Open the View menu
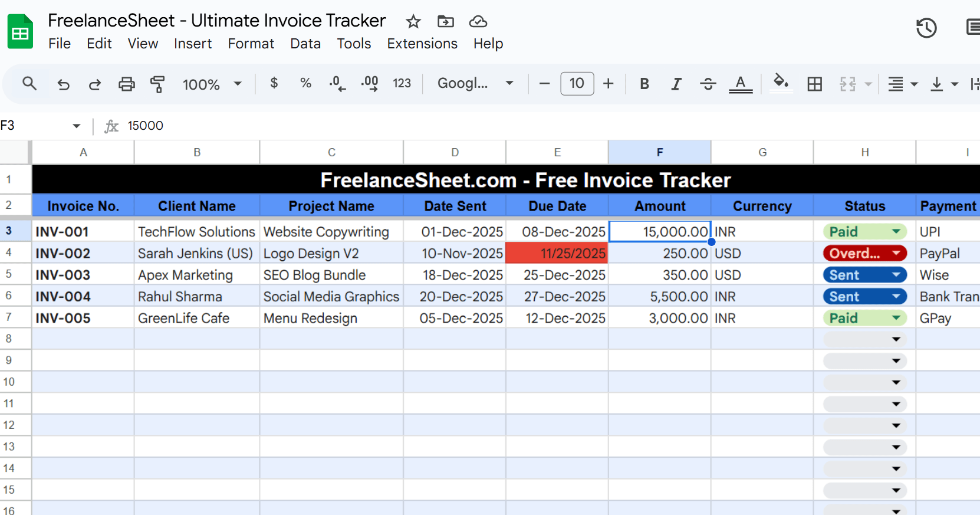This screenshot has width=980, height=515. (143, 44)
